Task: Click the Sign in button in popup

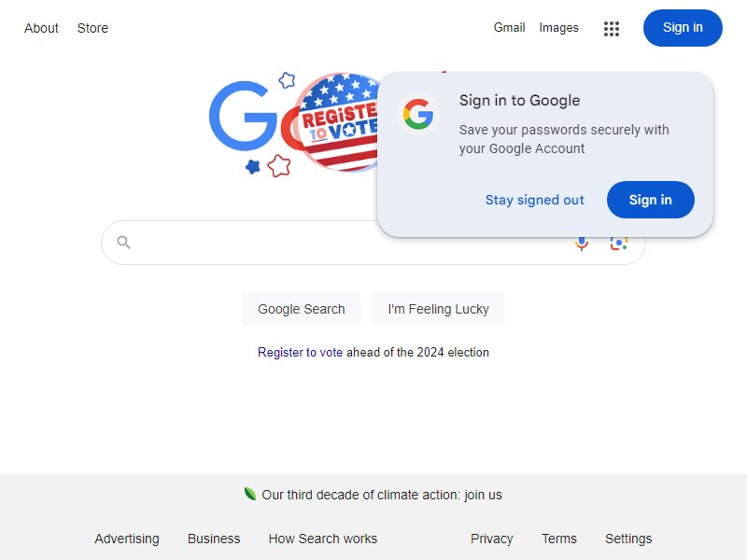Action: click(650, 200)
